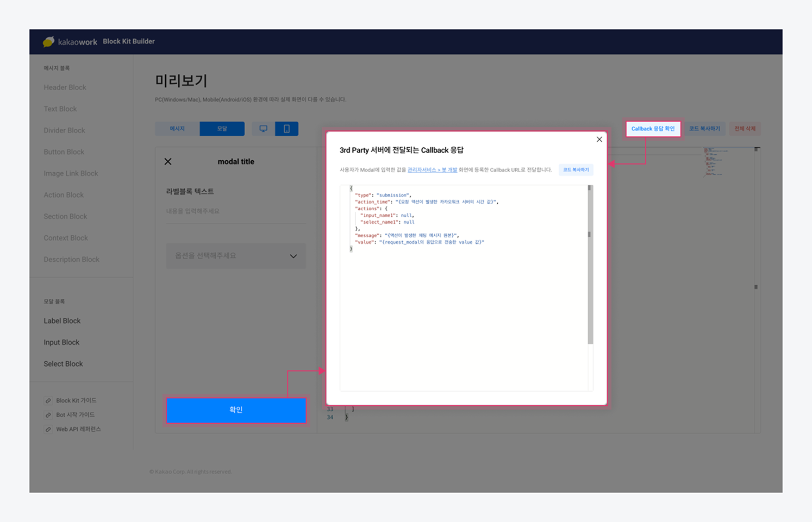Add a Section Block
Screen dimensions: 812x522
(65, 217)
